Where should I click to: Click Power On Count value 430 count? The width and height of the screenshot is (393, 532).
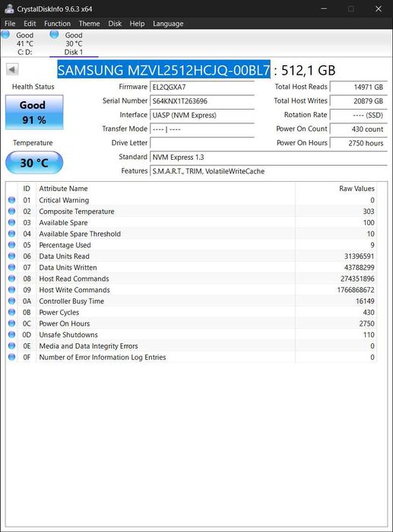pos(359,129)
